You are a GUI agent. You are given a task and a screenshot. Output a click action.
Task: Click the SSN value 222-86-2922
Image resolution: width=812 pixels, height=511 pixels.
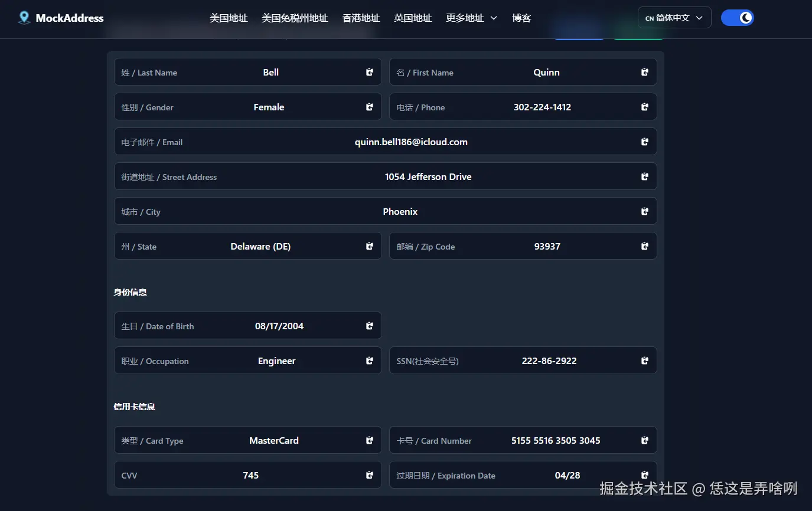click(549, 361)
